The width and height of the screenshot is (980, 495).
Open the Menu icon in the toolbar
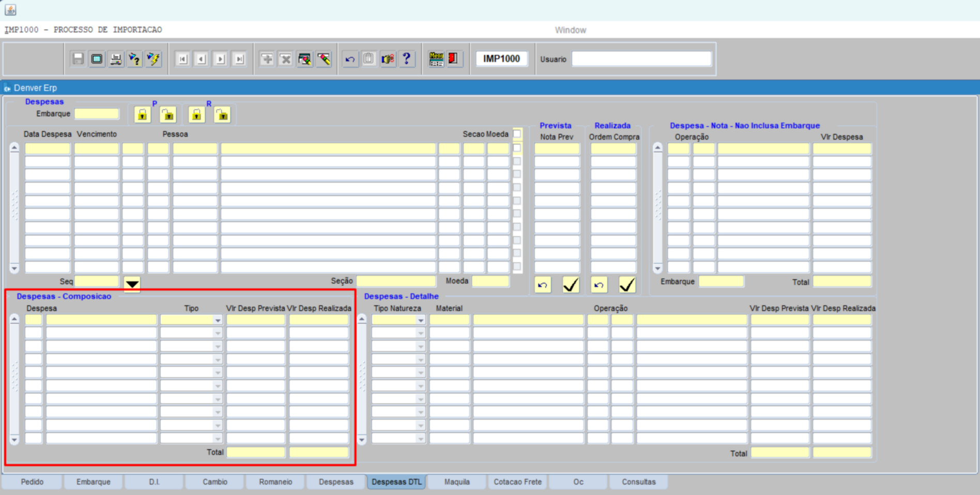point(436,59)
